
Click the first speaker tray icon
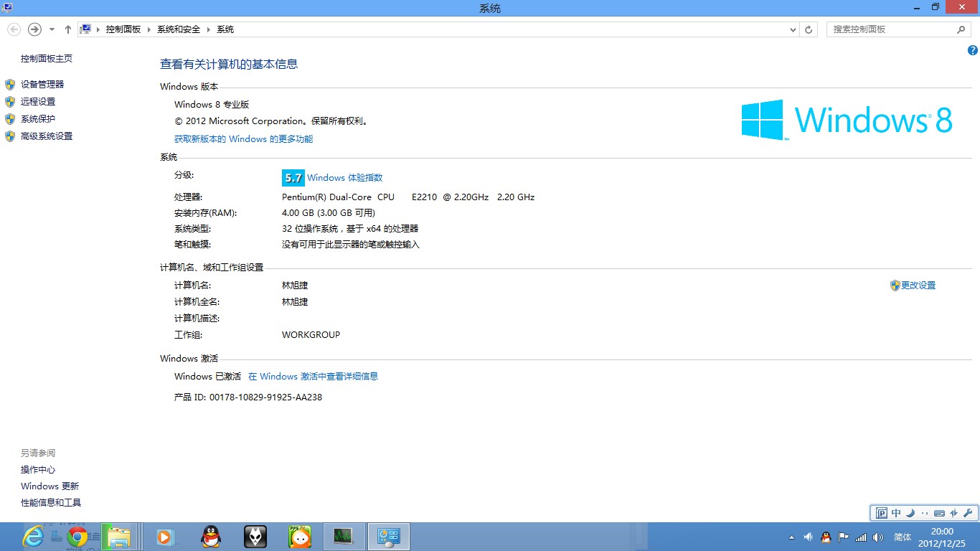pos(808,537)
